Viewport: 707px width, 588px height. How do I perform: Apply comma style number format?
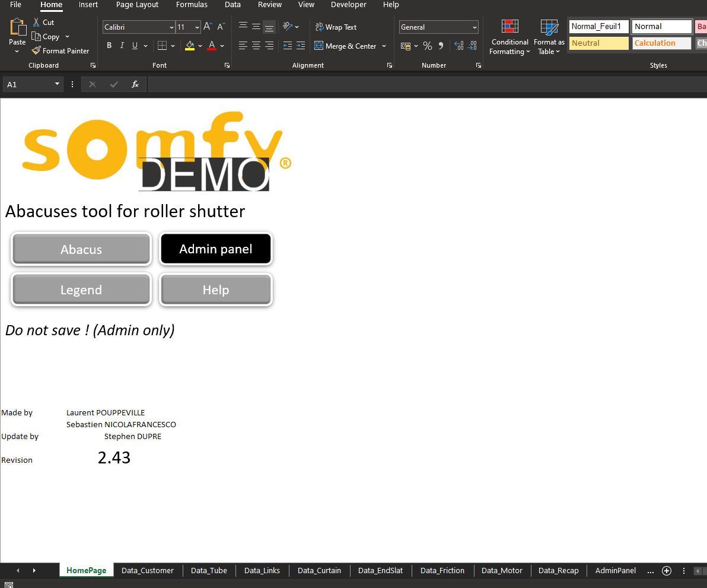click(x=441, y=46)
